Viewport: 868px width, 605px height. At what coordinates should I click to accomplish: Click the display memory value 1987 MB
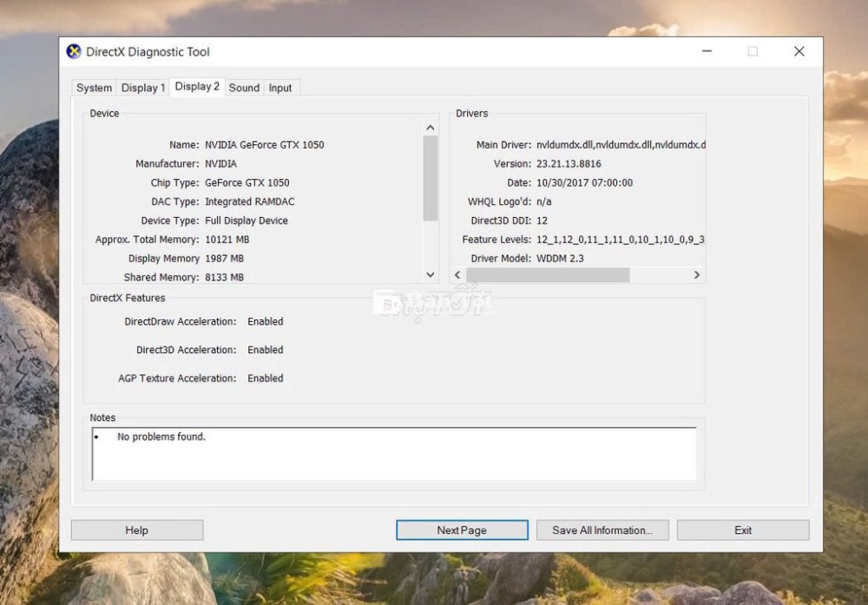coord(224,258)
